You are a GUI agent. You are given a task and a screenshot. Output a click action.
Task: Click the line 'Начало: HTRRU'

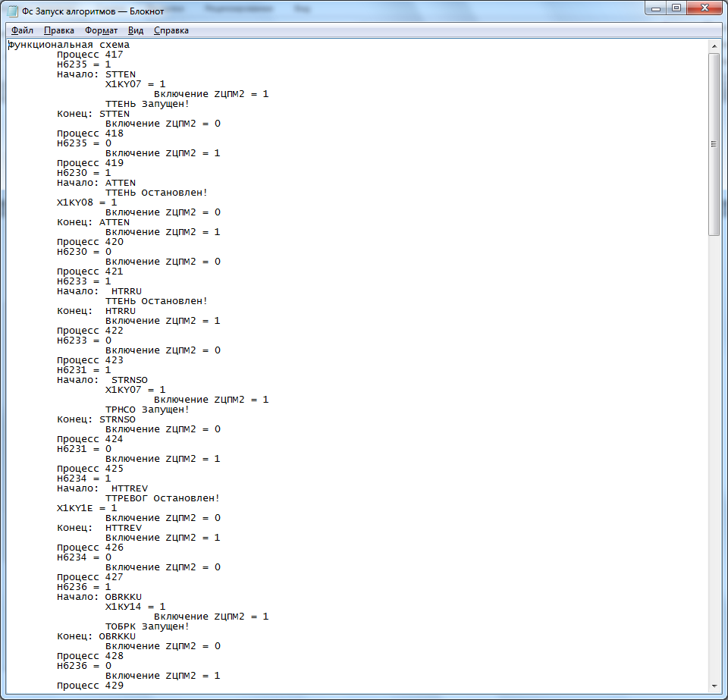tap(99, 291)
